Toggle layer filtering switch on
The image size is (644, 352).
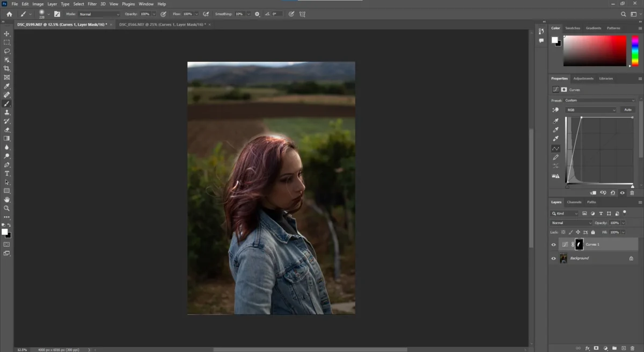(x=625, y=213)
